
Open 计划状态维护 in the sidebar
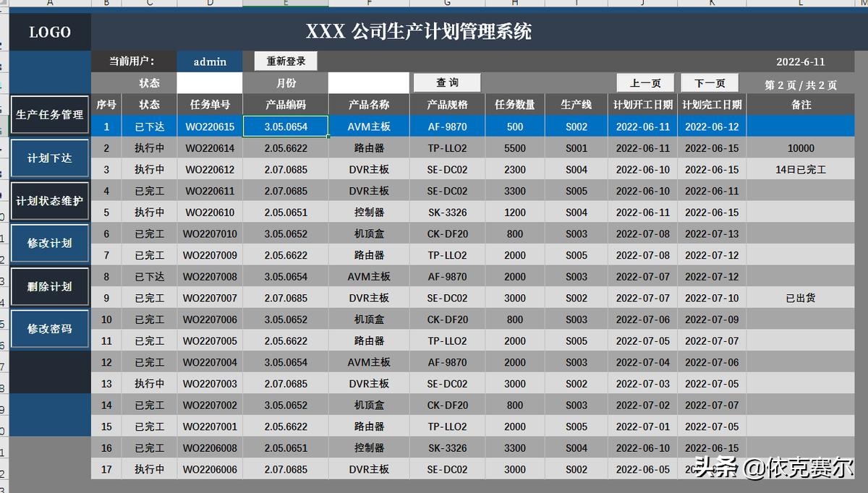coord(49,201)
